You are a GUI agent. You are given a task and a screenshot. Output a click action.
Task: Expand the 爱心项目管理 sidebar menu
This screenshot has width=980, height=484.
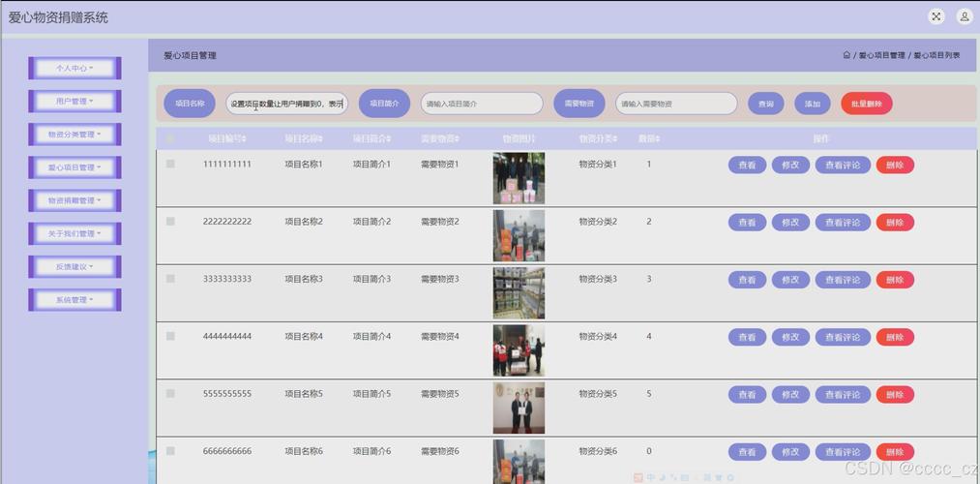click(74, 167)
